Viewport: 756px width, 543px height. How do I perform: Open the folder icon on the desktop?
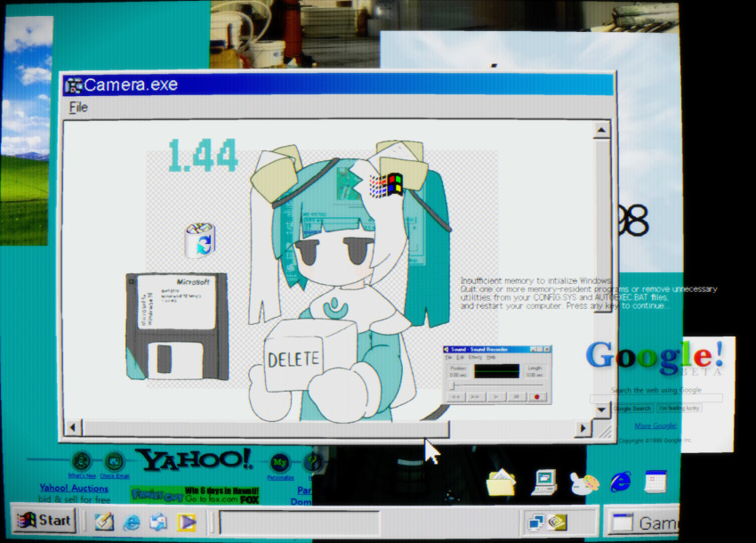click(x=501, y=482)
